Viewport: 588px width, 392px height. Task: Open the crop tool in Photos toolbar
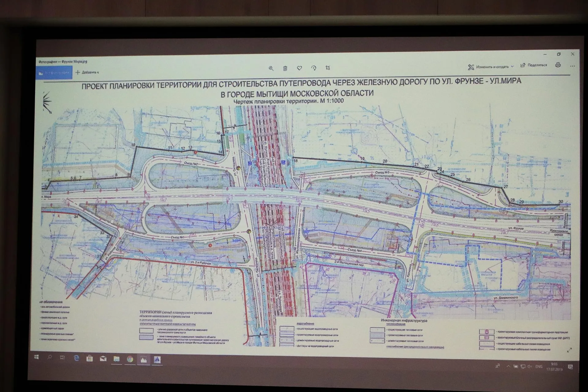(328, 68)
